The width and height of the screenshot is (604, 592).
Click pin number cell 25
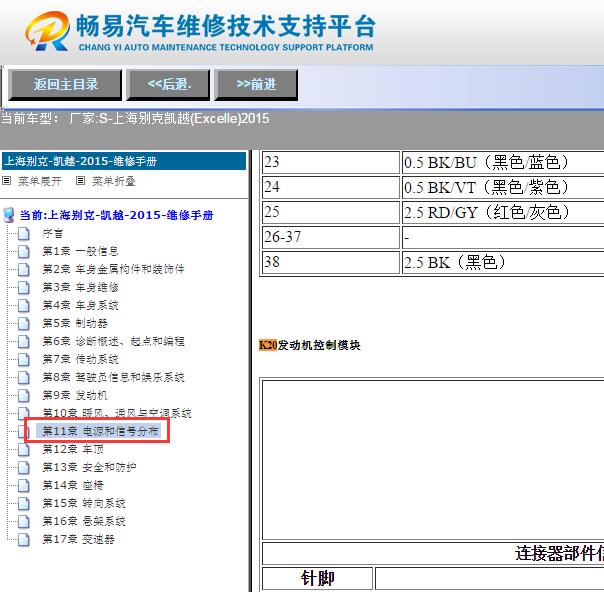tap(331, 212)
